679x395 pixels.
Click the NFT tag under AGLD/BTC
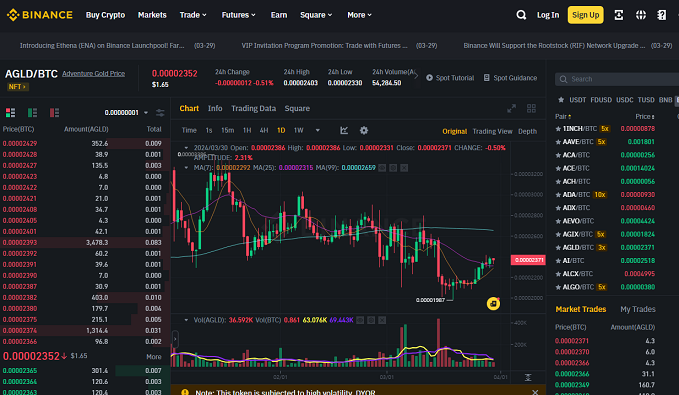[x=18, y=87]
